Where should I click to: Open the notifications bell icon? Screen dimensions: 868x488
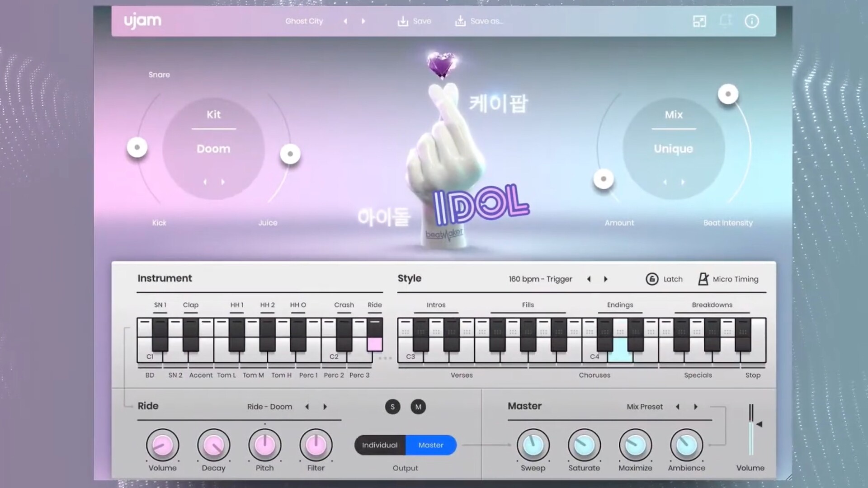725,21
